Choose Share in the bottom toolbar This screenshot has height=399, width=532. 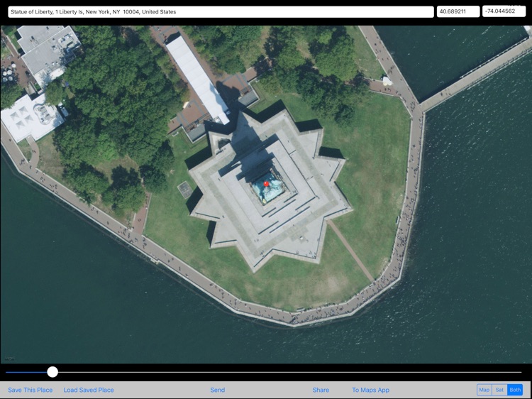321,390
